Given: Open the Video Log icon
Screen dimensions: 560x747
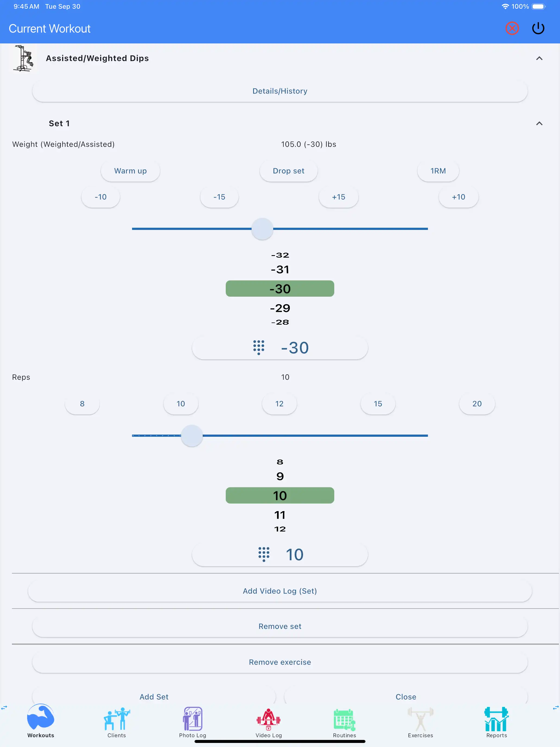Looking at the screenshot, I should [268, 718].
